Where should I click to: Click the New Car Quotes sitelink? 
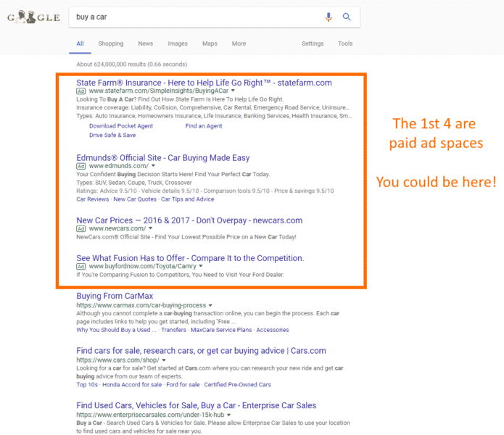coord(135,199)
